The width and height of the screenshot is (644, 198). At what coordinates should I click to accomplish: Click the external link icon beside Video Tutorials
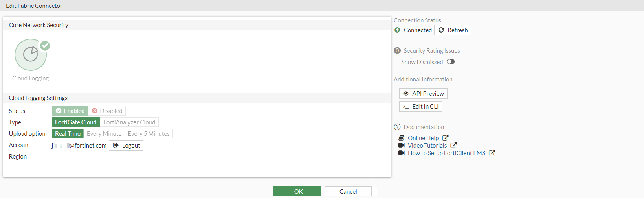[453, 146]
